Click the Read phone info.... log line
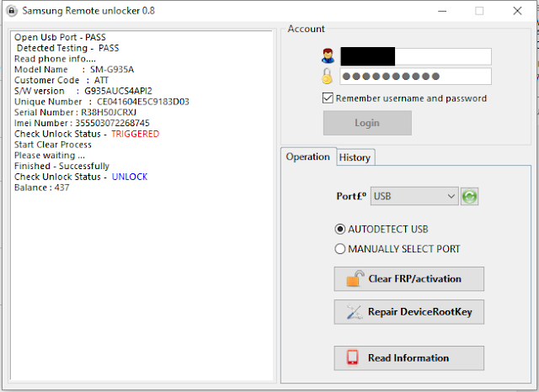The image size is (539, 392). [55, 59]
